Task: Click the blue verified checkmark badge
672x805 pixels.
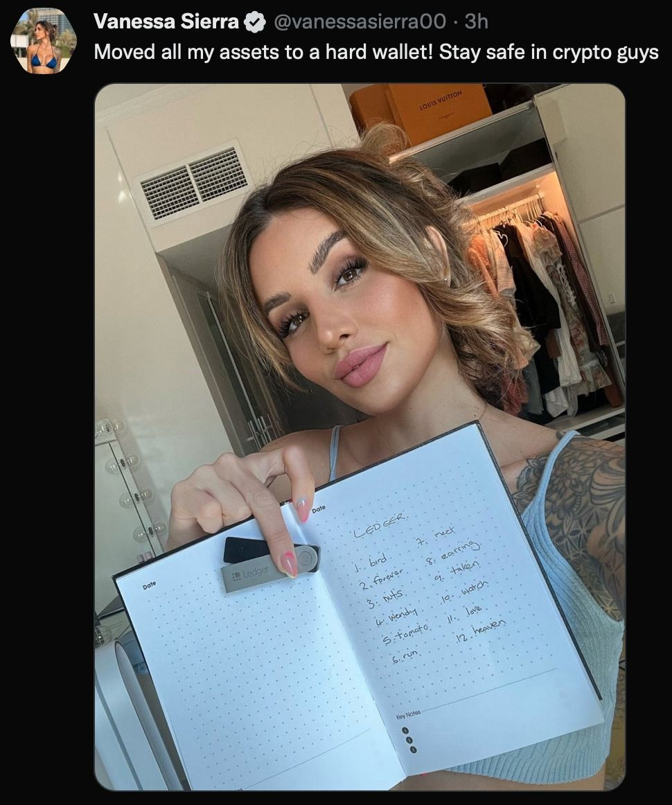Action: 255,22
